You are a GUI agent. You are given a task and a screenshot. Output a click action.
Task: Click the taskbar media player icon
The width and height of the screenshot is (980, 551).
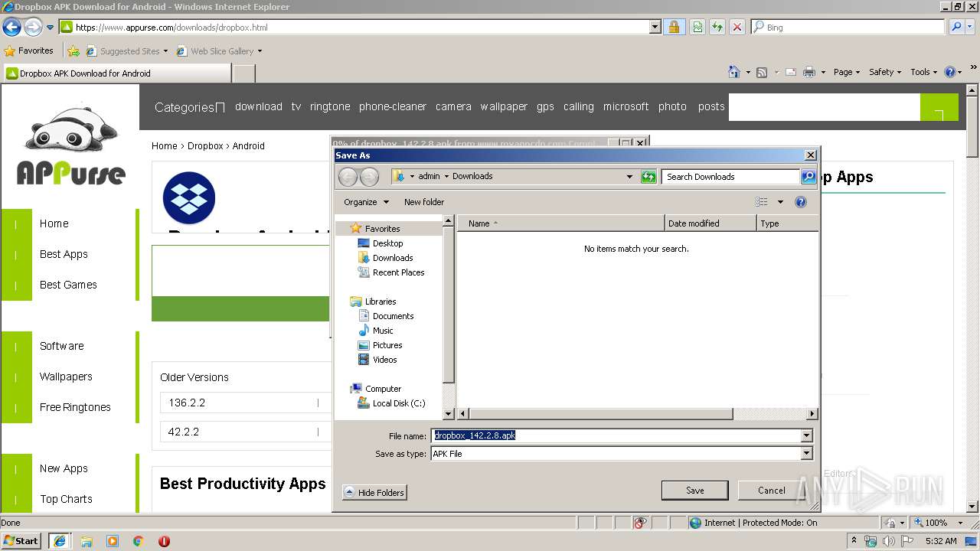click(113, 541)
